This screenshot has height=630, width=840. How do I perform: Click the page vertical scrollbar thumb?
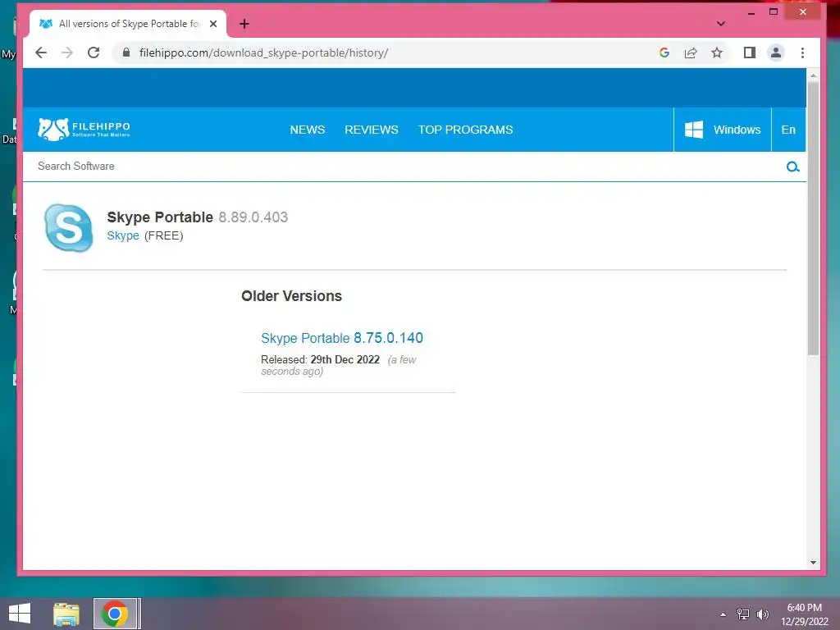point(813,218)
